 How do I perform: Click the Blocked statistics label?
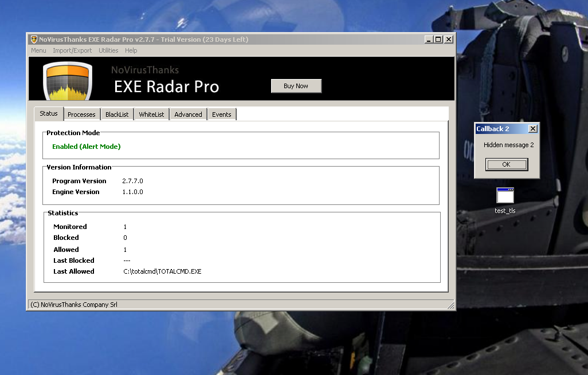pyautogui.click(x=66, y=238)
